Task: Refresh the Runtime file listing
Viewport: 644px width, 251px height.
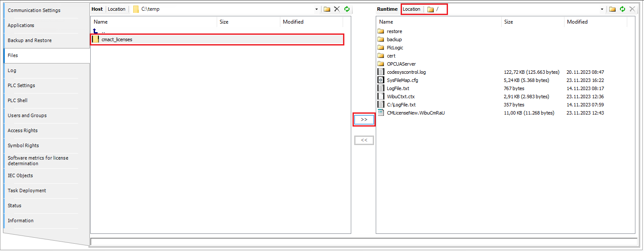Action: 622,9
